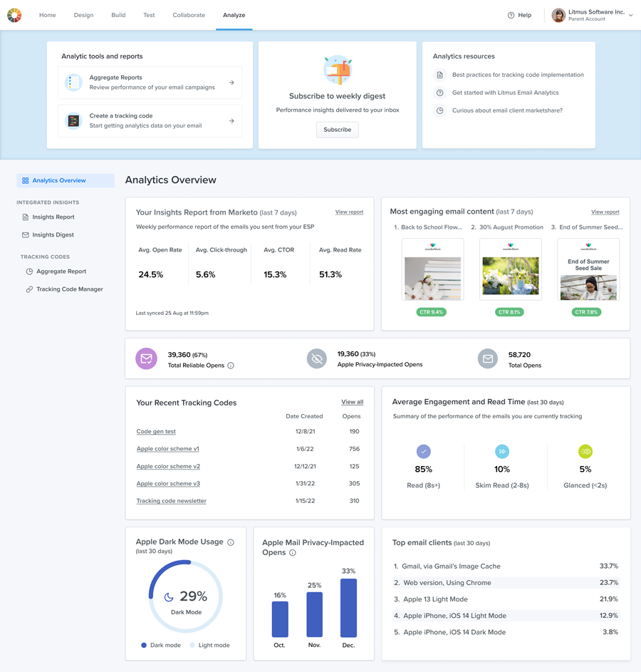The width and height of the screenshot is (641, 672).
Task: Click the Dark mode legend dot
Action: coord(144,645)
